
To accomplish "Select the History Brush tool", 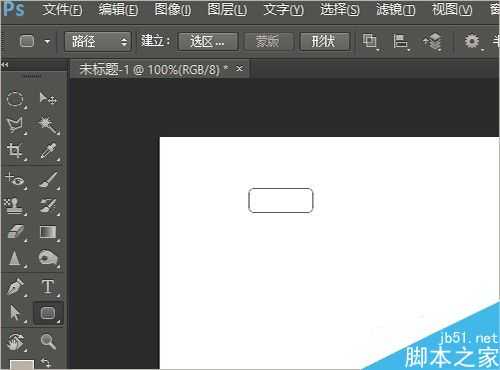I will [48, 206].
